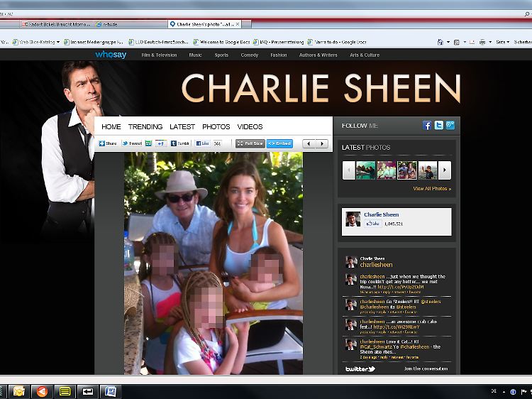Share the photo with Share button
The height and width of the screenshot is (399, 532).
point(108,143)
